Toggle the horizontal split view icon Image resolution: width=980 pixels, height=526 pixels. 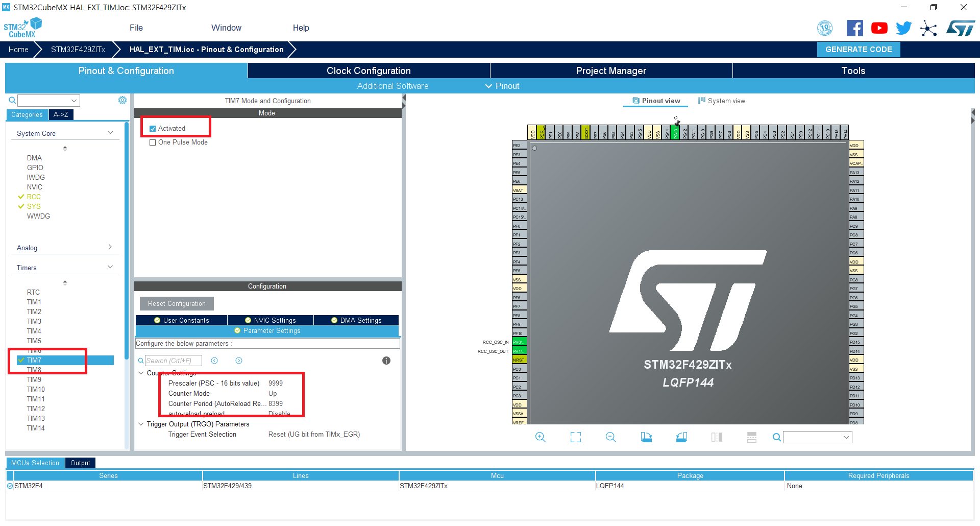click(752, 437)
